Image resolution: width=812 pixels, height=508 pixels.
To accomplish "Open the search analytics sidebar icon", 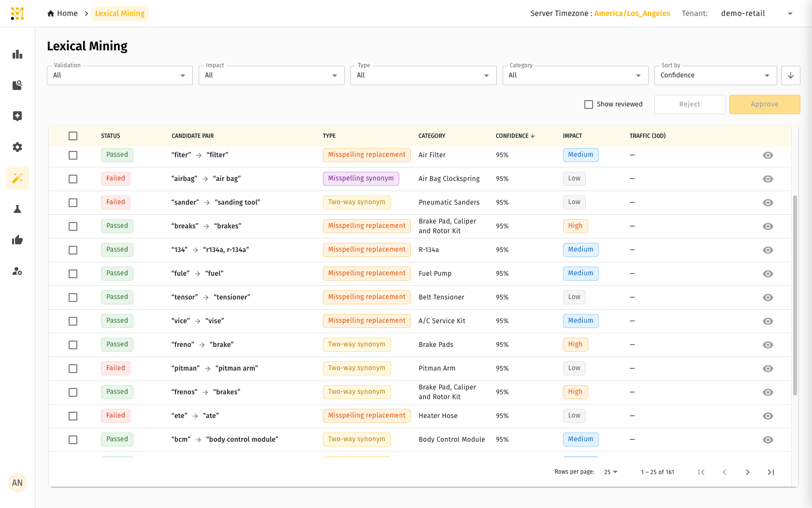I will (x=17, y=85).
